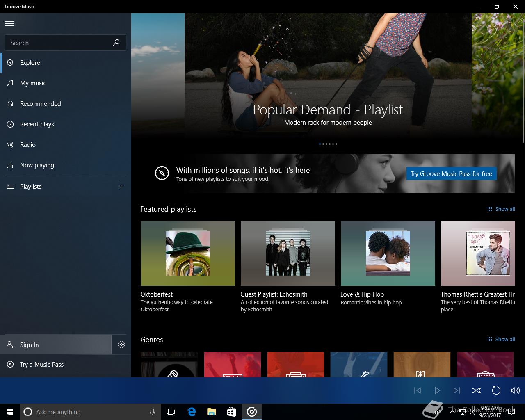Open Recommended page
525x420 pixels.
[x=66, y=104]
